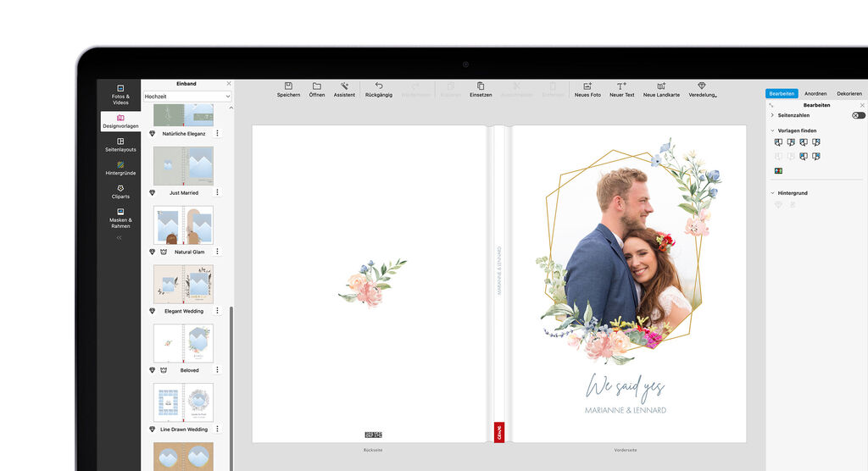Select the 'We said yes' script text
Image resolution: width=868 pixels, height=471 pixels.
point(625,387)
